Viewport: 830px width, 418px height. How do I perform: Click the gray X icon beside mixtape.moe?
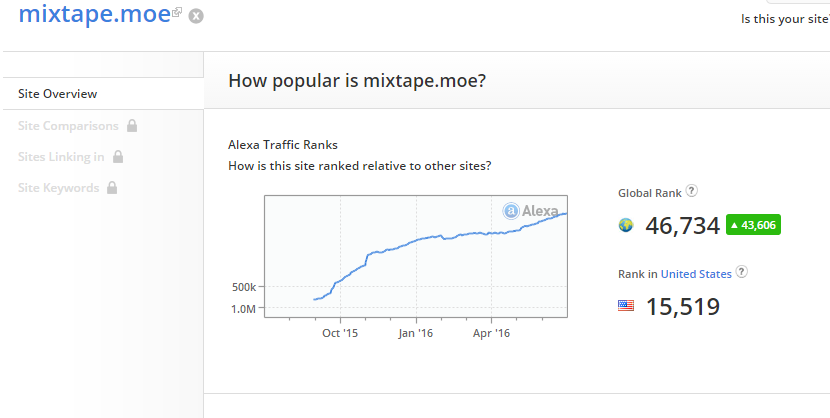196,16
